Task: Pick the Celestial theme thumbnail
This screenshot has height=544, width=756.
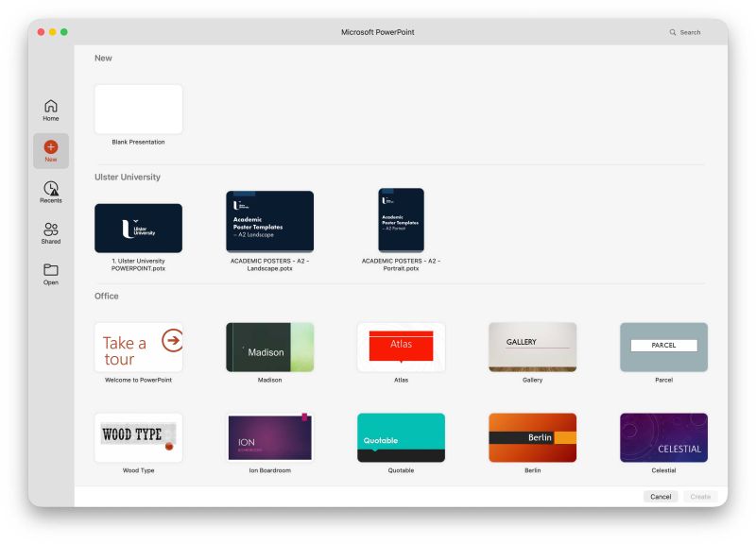Action: [664, 437]
